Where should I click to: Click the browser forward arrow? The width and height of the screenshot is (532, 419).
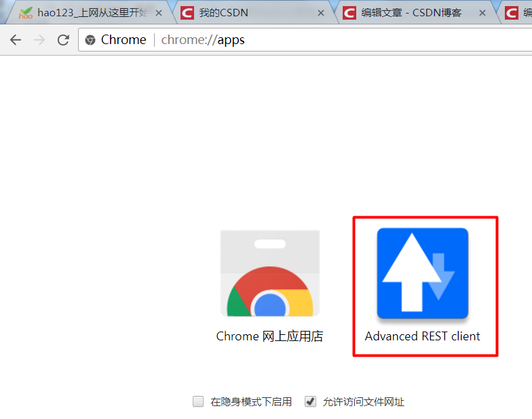(39, 40)
